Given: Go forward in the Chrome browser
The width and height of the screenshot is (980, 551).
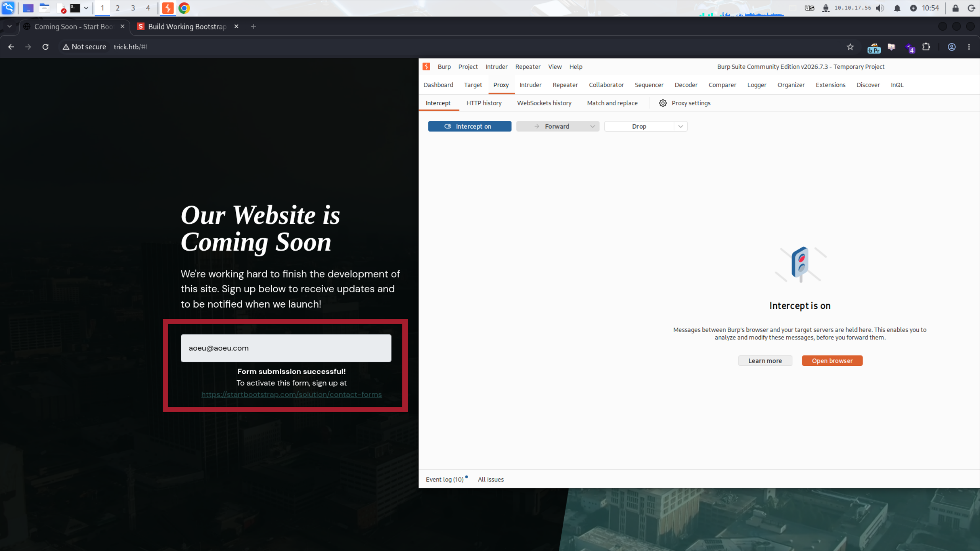Looking at the screenshot, I should (28, 47).
